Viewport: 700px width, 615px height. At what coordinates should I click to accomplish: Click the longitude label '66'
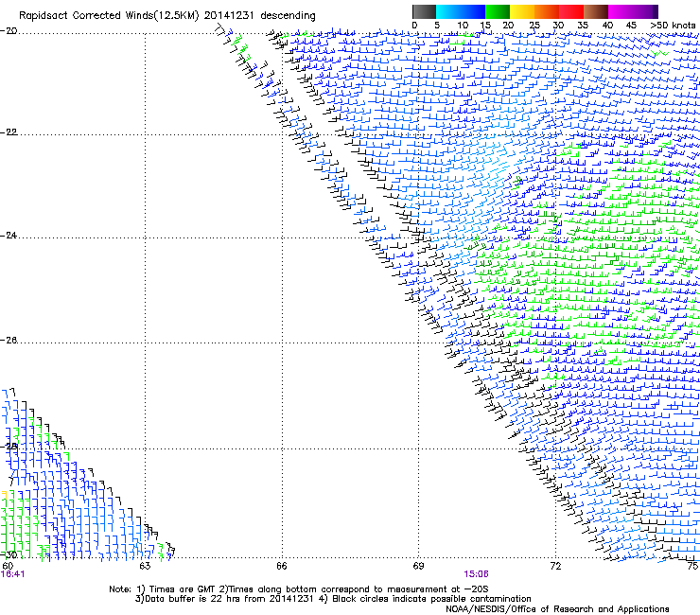[x=282, y=567]
